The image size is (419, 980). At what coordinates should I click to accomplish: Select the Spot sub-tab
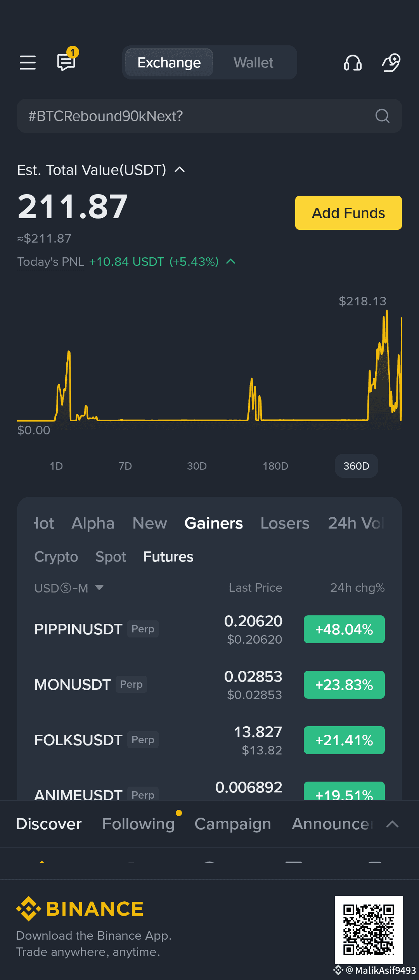(x=111, y=557)
